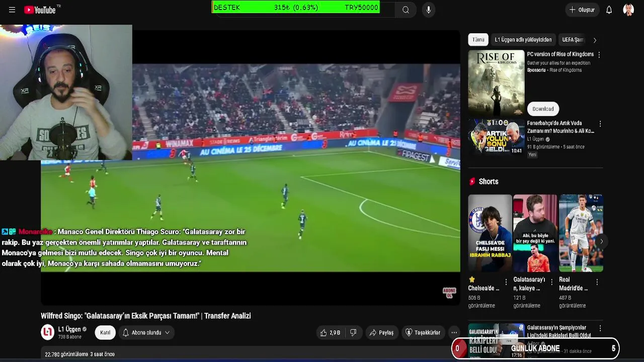Select the UEFA Şam chip
The image size is (644, 362).
[x=573, y=40]
